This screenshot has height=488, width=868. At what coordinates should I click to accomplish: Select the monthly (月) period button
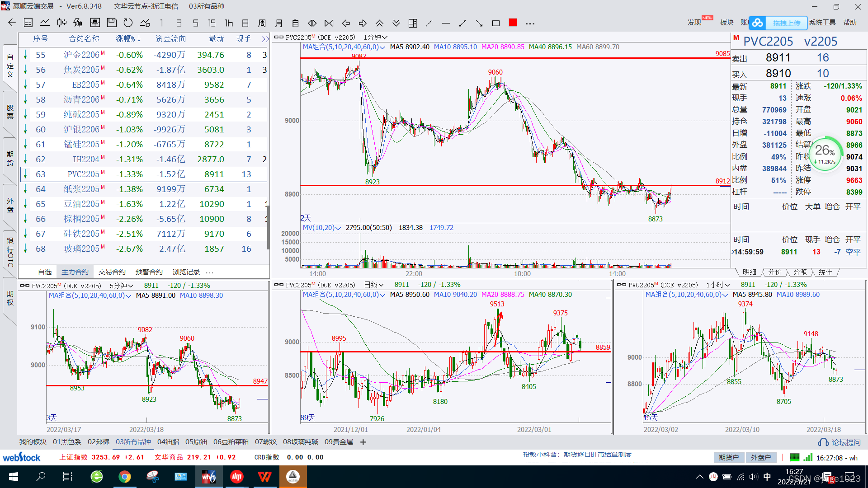click(279, 23)
